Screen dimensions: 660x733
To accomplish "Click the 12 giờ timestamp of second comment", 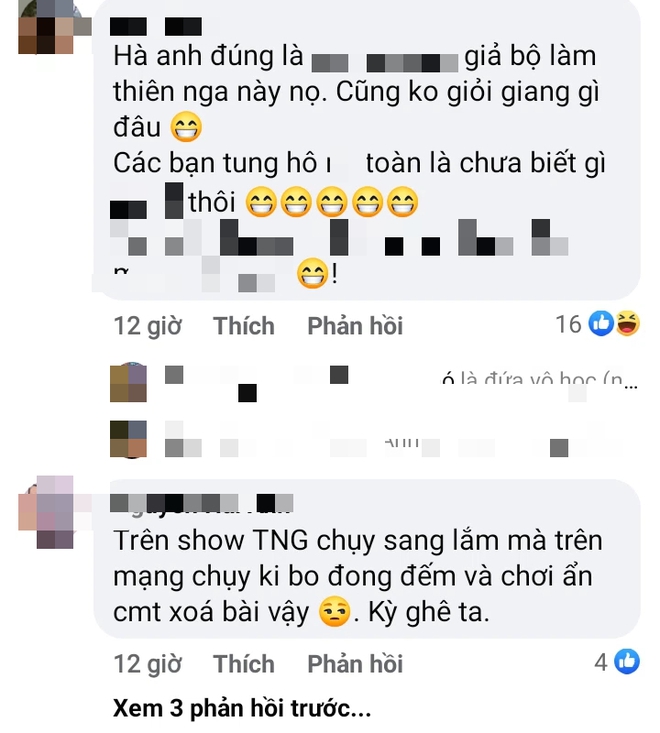I will coord(147,664).
